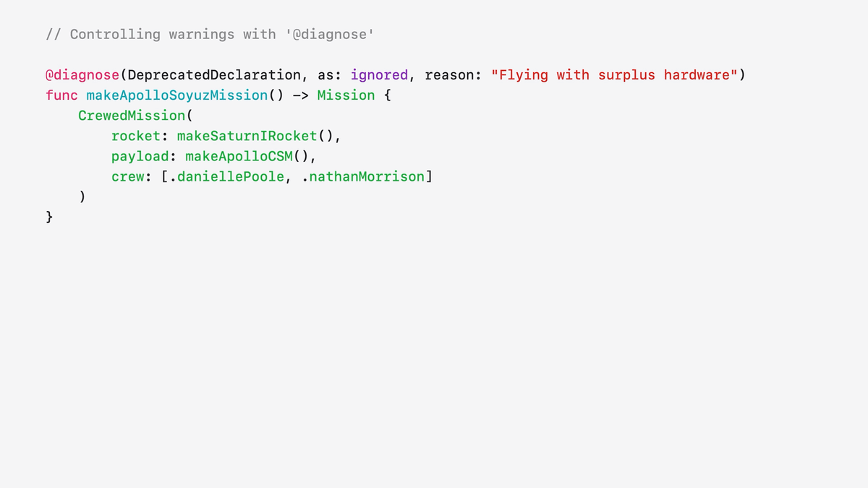868x488 pixels.
Task: Click the purple 'ignored' value
Action: [380, 75]
